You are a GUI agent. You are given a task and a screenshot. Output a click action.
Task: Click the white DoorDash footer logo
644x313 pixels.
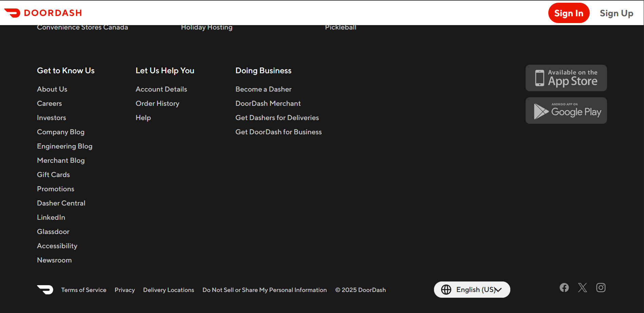[x=45, y=290]
